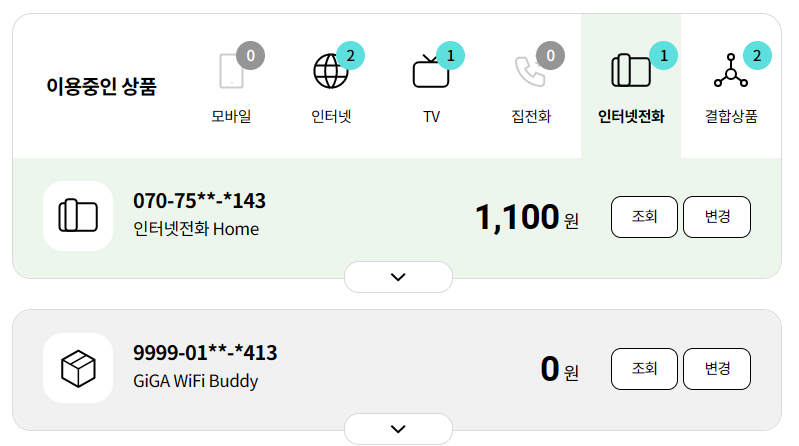Click the TV icon

pyautogui.click(x=431, y=72)
